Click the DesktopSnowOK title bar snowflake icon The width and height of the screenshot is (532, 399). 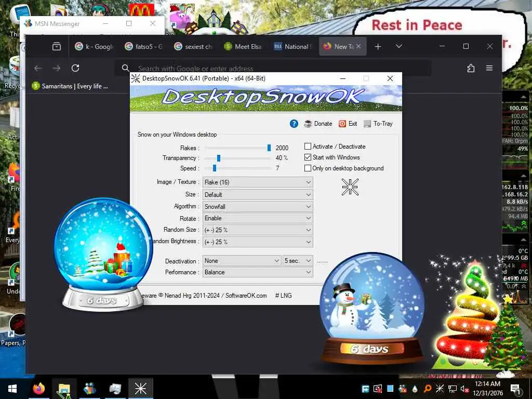[136, 78]
